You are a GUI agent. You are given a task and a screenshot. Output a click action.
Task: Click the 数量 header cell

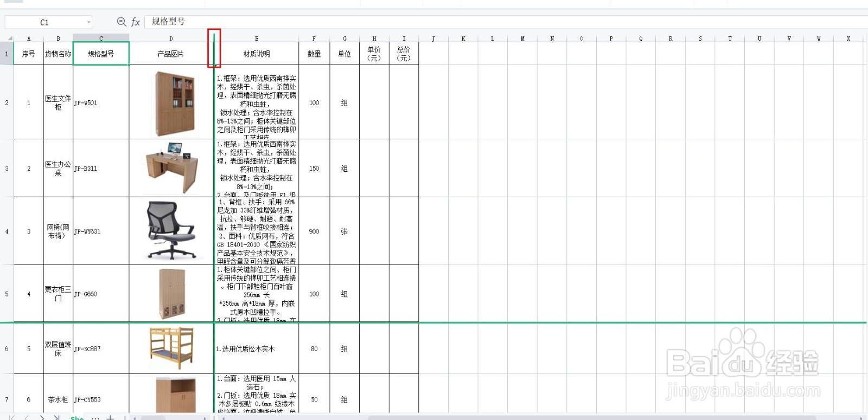tap(314, 54)
